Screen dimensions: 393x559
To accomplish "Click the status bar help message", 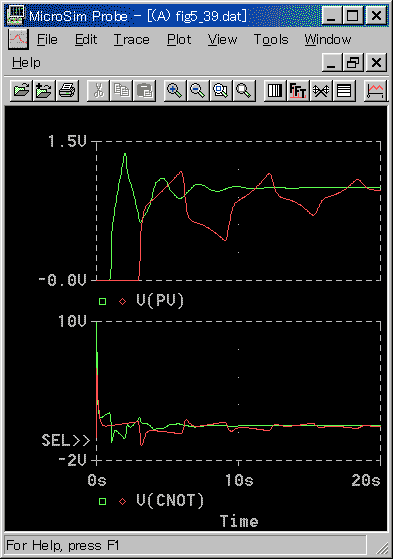I will click(62, 545).
